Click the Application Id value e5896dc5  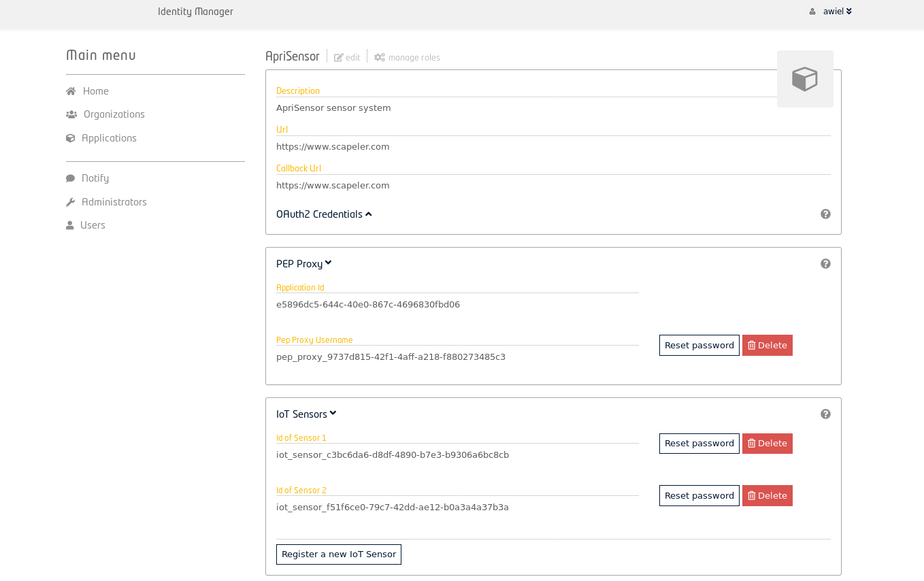368,305
